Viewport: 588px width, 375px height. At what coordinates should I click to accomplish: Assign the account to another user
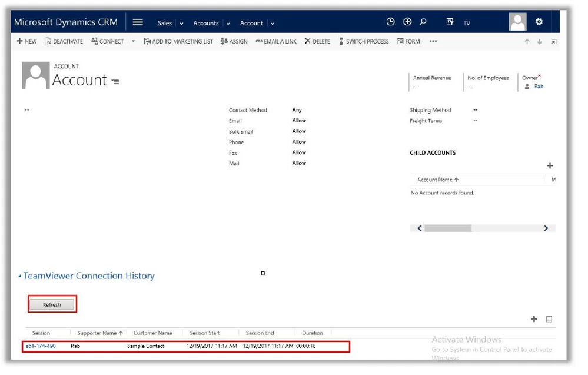(234, 41)
